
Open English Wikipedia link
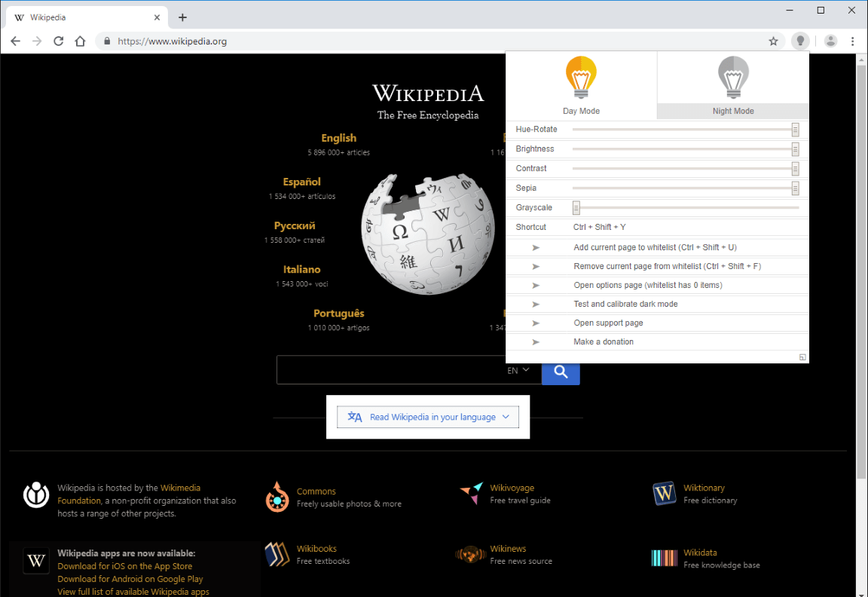pos(339,138)
